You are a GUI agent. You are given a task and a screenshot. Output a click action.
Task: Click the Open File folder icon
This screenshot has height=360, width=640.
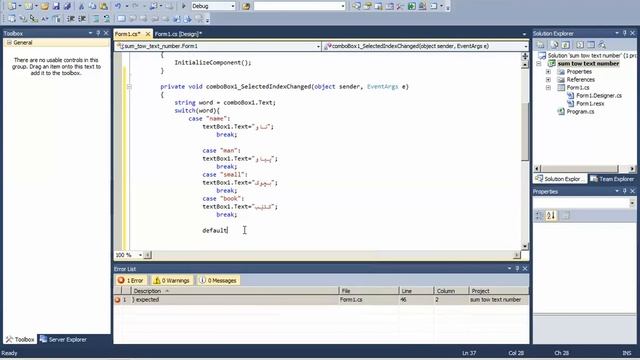point(44,6)
